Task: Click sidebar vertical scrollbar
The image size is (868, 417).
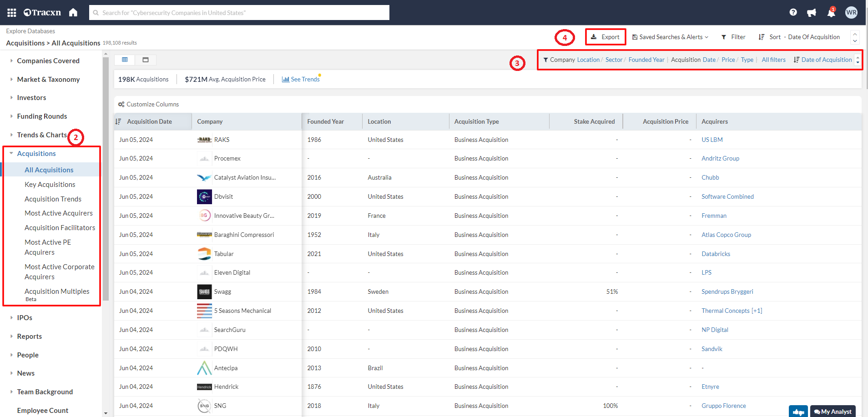Action: pyautogui.click(x=106, y=179)
